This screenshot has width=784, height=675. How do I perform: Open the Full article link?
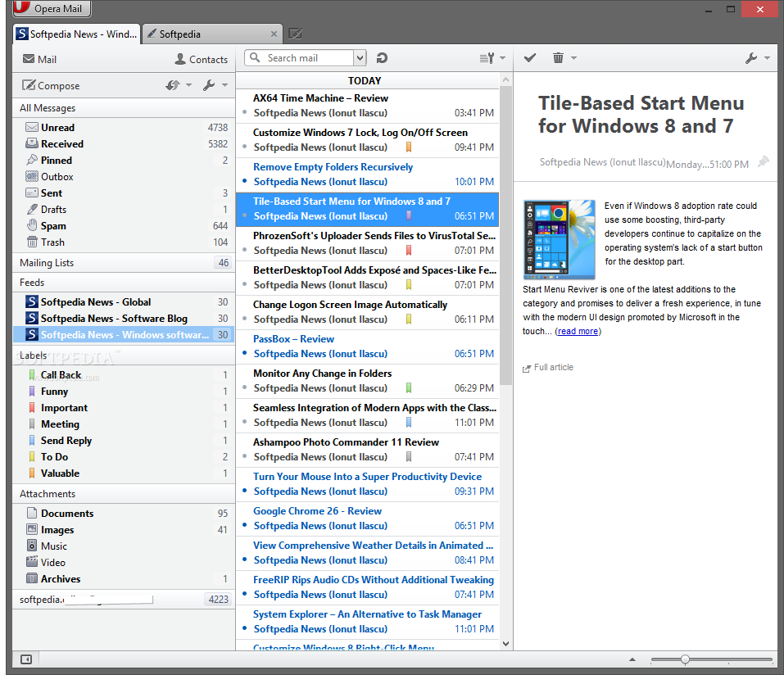(x=554, y=367)
